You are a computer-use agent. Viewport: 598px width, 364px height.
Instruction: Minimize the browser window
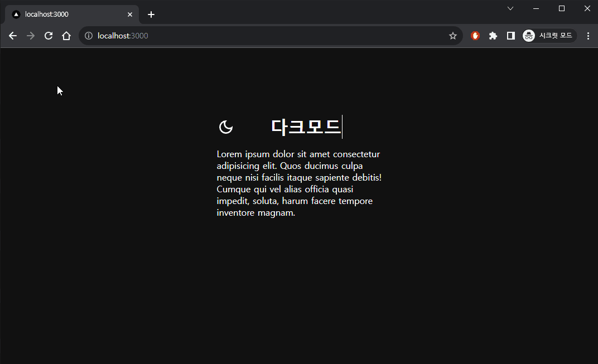click(536, 8)
